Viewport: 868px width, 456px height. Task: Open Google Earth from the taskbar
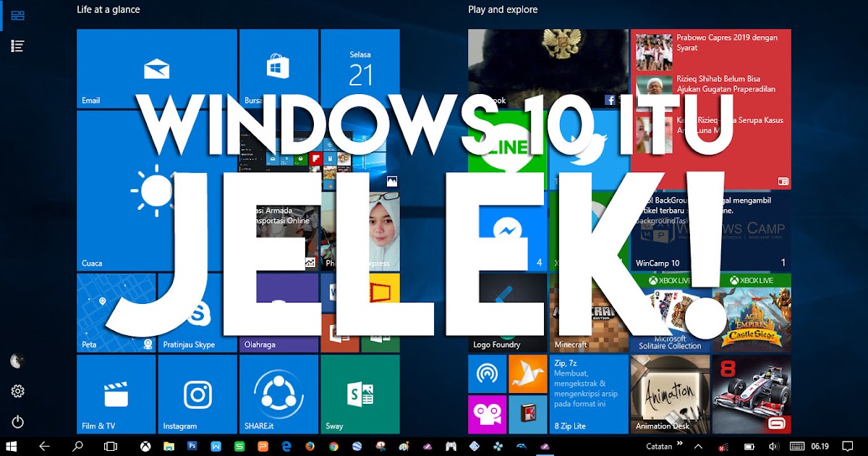coord(357,447)
